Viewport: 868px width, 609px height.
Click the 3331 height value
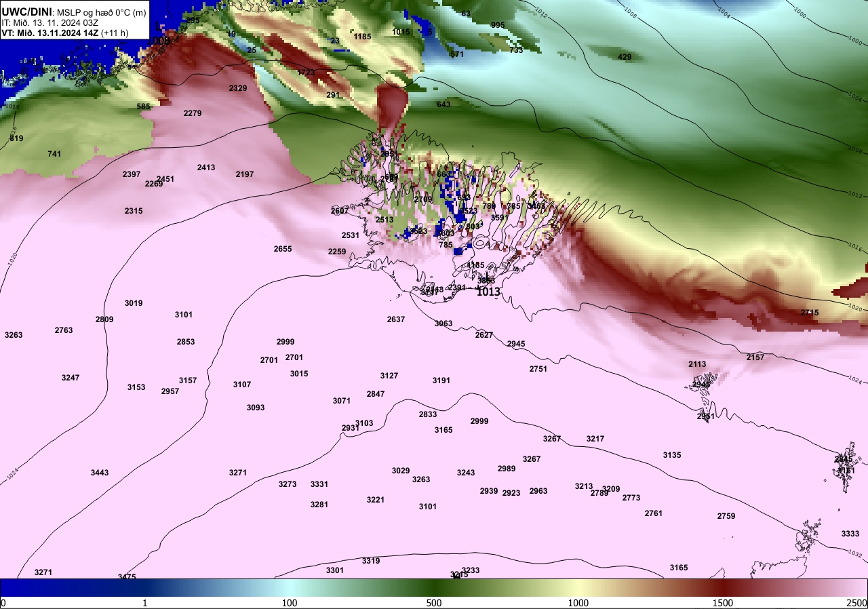pyautogui.click(x=319, y=484)
